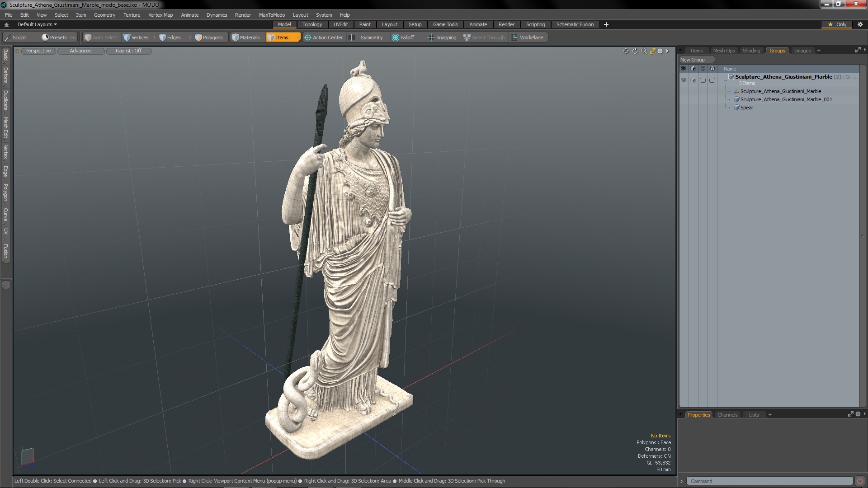Add a new layout tab with plus
This screenshot has width=868, height=488.
[606, 24]
